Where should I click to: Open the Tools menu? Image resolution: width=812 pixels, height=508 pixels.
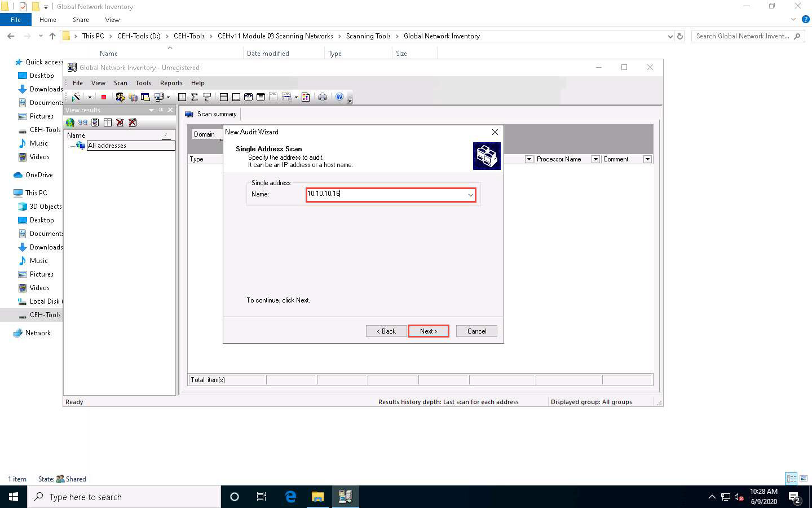coord(143,83)
